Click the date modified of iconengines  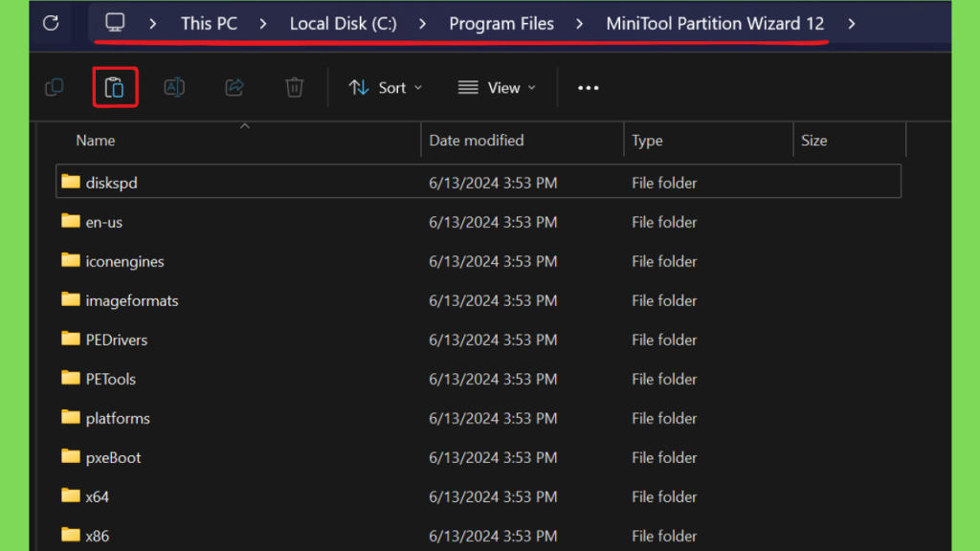pyautogui.click(x=493, y=262)
